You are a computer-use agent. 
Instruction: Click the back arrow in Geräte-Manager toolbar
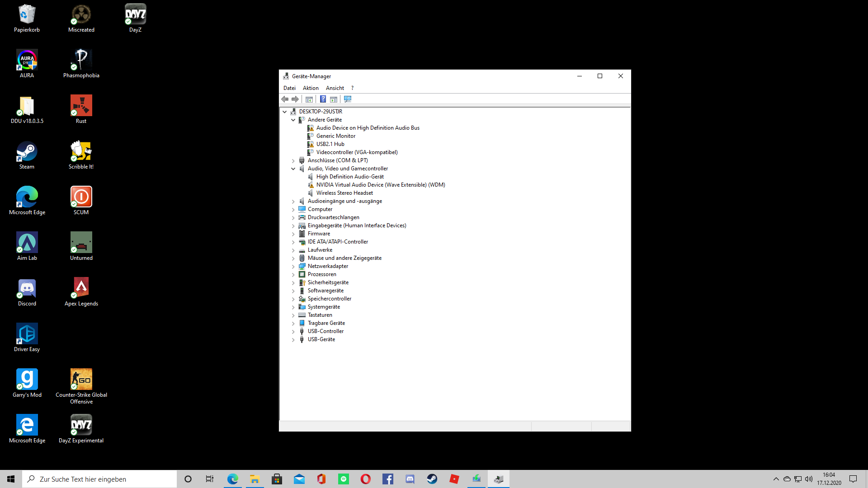coord(285,99)
